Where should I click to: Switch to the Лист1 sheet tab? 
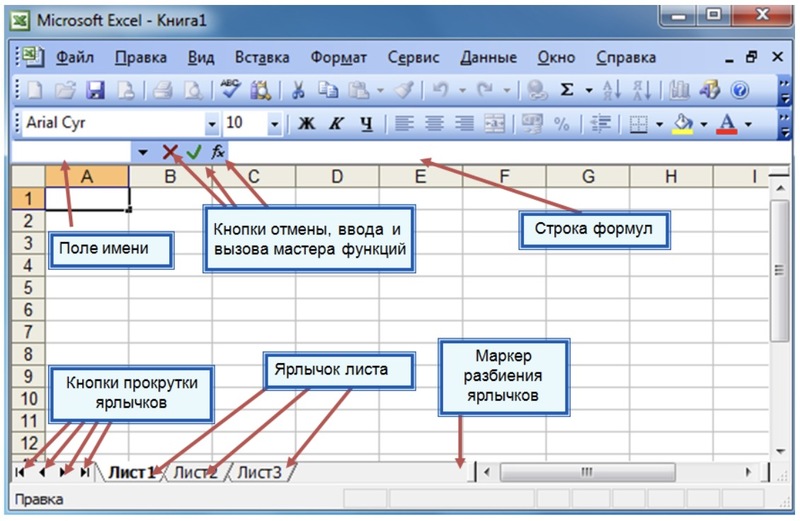coord(131,473)
